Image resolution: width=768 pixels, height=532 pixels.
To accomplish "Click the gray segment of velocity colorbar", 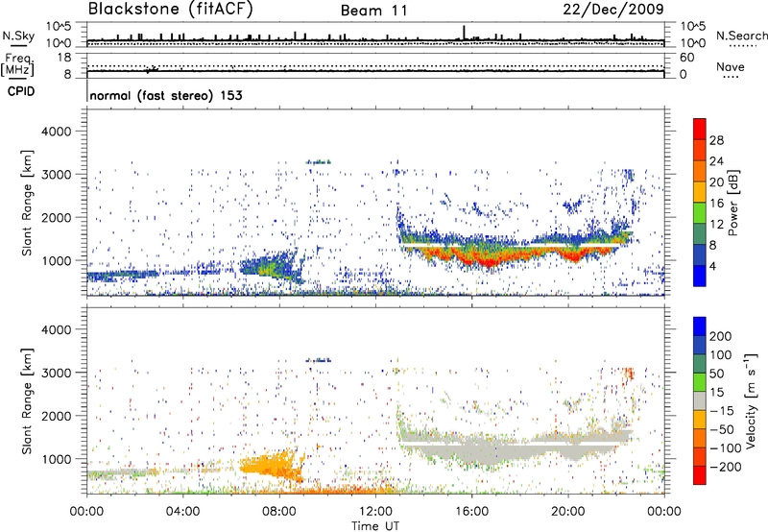I will [700, 401].
